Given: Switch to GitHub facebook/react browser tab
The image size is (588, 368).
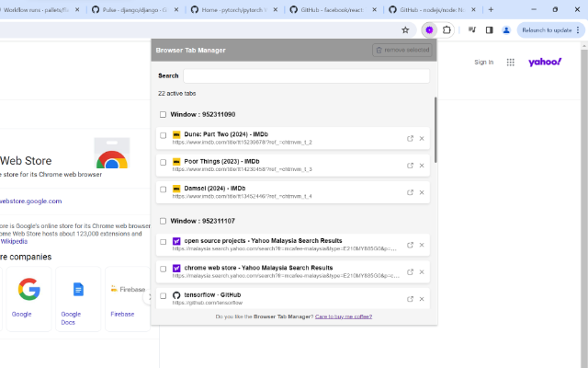Looking at the screenshot, I should click(332, 10).
